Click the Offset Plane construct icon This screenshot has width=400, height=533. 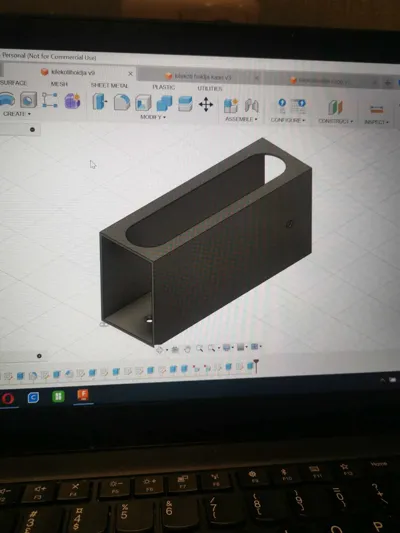(x=335, y=108)
